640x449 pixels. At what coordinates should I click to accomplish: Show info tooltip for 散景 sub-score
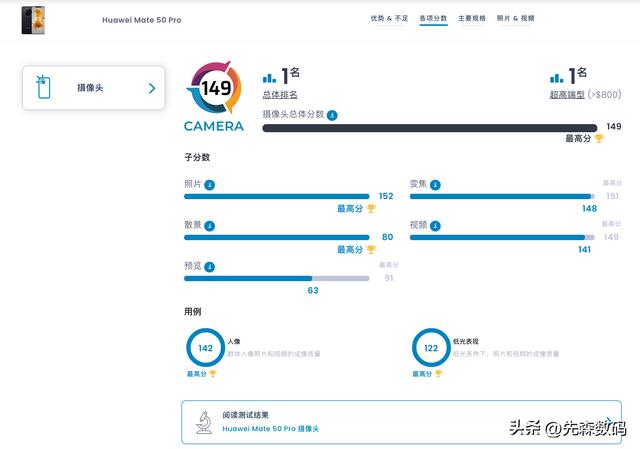click(209, 226)
